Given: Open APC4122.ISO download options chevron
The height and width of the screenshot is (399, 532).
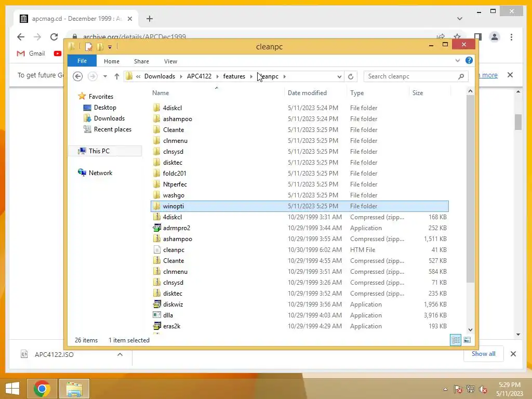Looking at the screenshot, I should click(x=120, y=354).
